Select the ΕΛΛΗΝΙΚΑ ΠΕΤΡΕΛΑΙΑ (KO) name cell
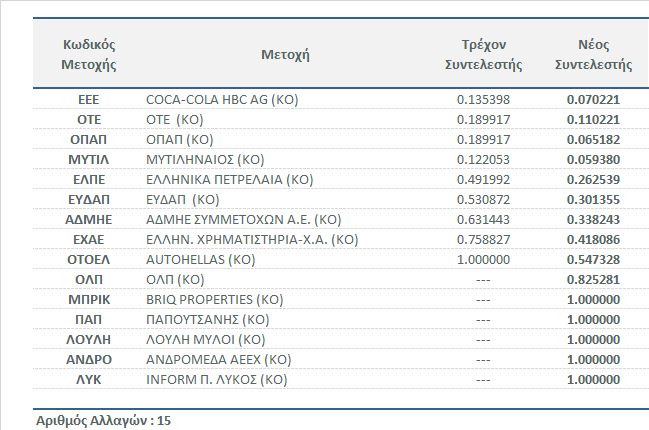649x430 pixels. click(x=230, y=180)
